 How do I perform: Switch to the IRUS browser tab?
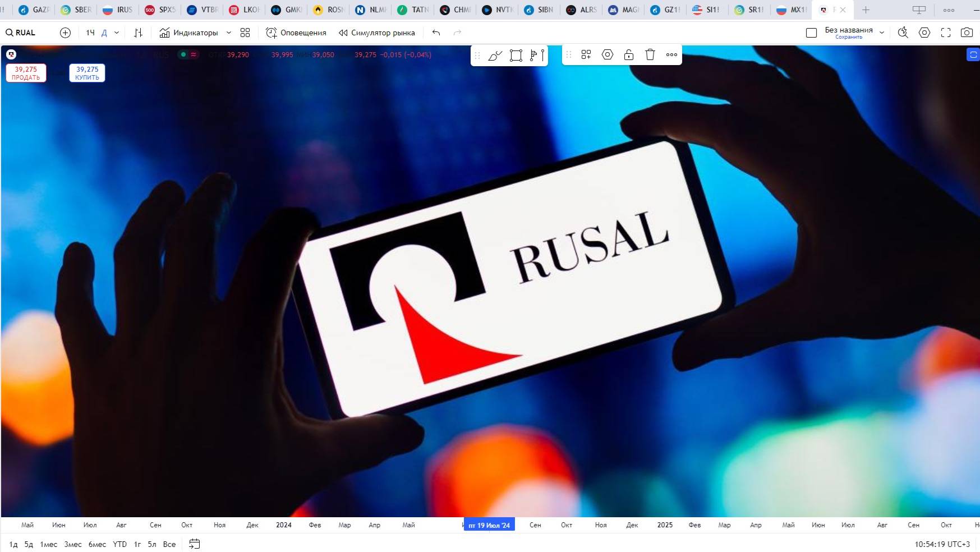118,10
